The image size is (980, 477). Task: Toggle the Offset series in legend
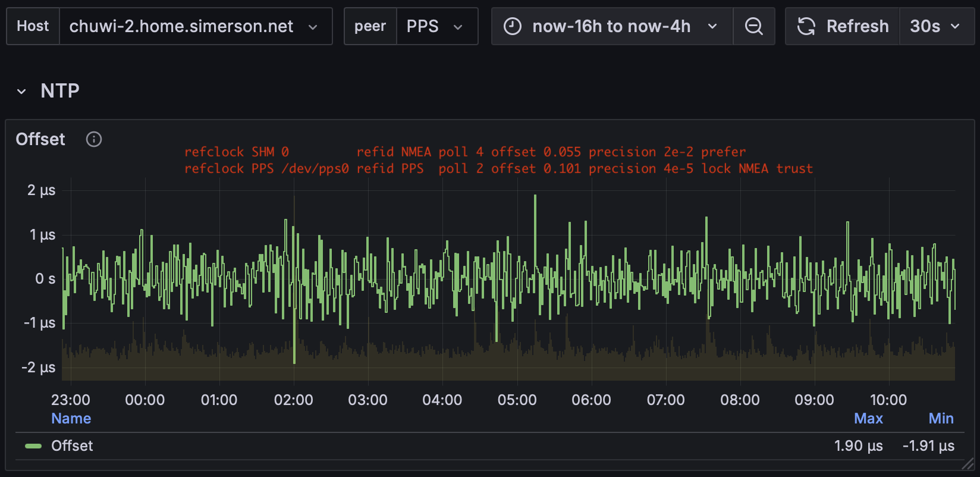click(72, 445)
